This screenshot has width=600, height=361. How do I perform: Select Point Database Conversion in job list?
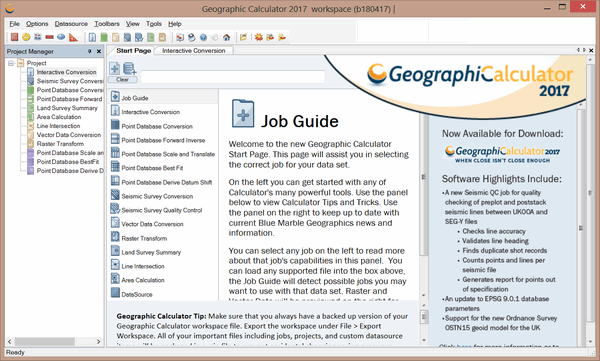tap(157, 126)
